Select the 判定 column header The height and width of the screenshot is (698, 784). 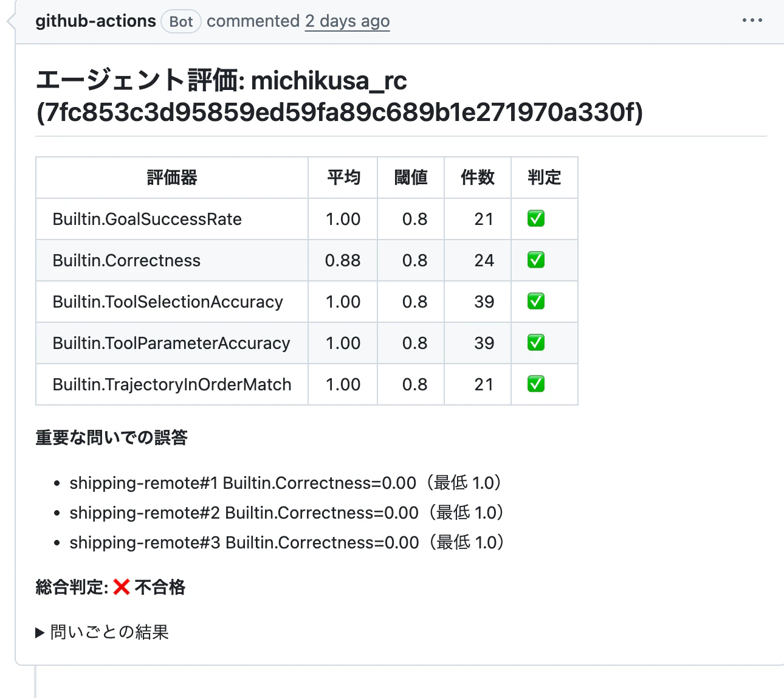tap(545, 178)
